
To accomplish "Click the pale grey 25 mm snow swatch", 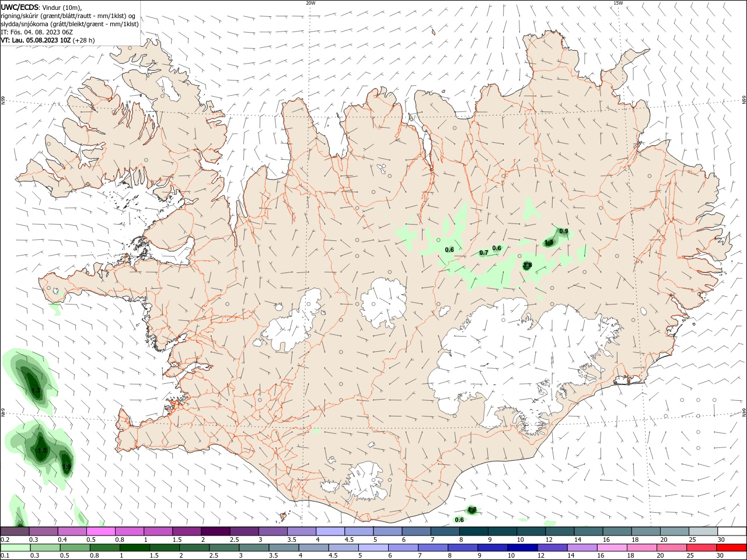I will pos(703,531).
